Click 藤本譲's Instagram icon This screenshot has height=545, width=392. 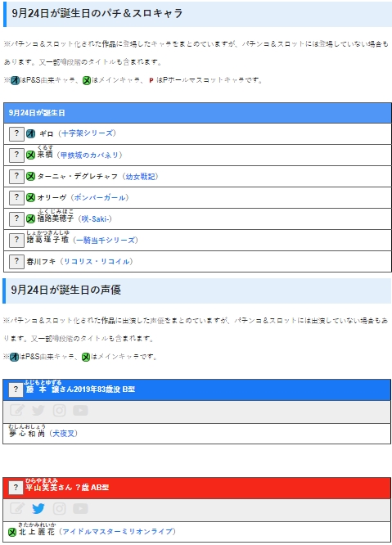click(x=60, y=411)
